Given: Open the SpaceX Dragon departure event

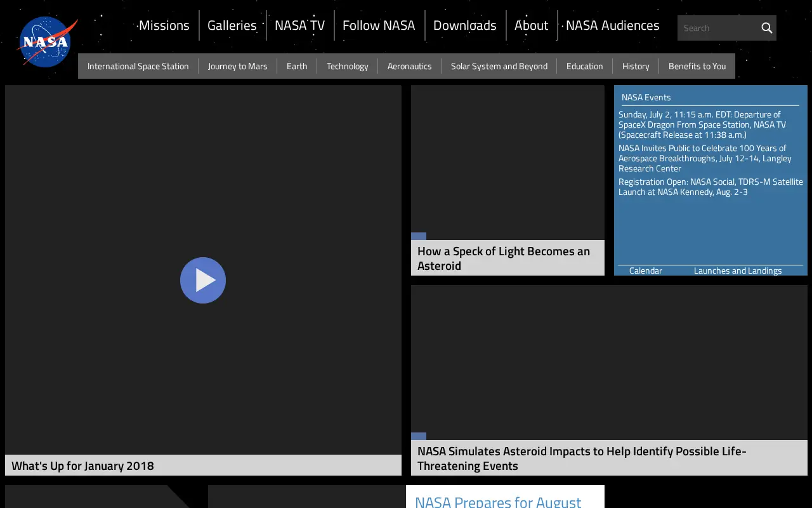Looking at the screenshot, I should click(x=702, y=124).
